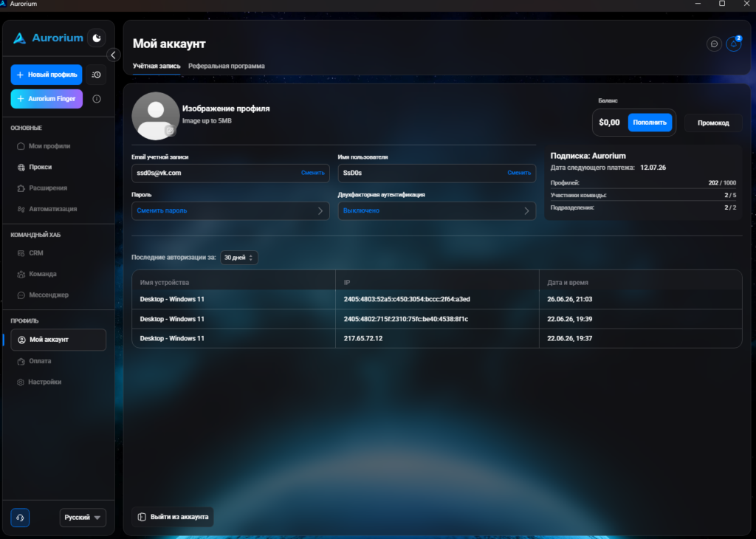Click the Имя устройства column header
This screenshot has height=539, width=756.
165,283
